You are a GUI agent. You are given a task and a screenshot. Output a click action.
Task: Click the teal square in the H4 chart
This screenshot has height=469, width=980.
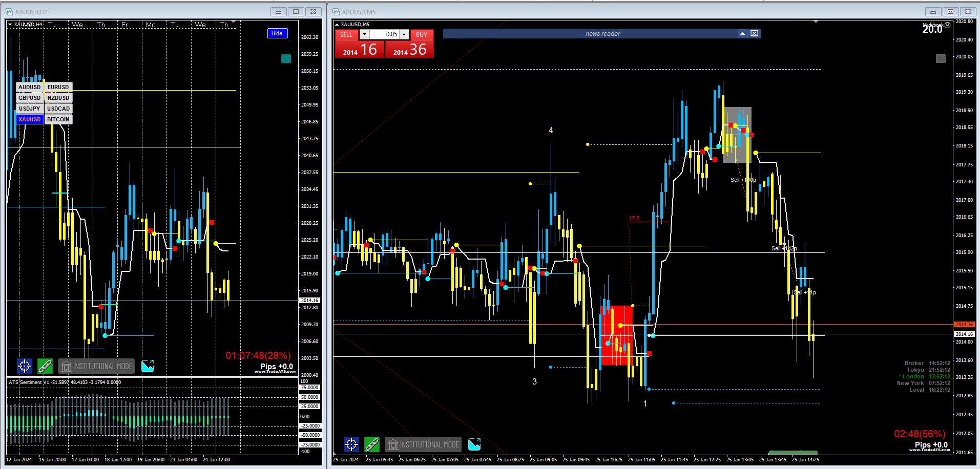click(286, 58)
